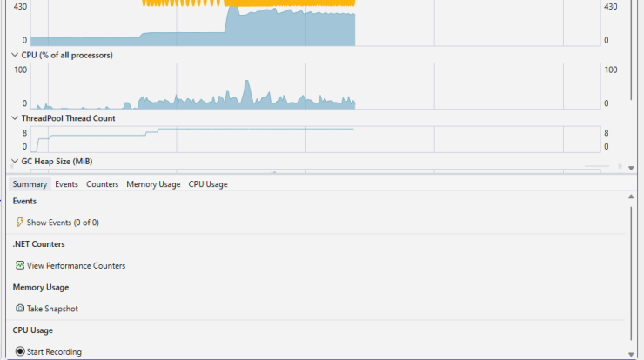Click the Take Snapshot camera icon
Image resolution: width=644 pixels, height=360 pixels.
(x=20, y=308)
